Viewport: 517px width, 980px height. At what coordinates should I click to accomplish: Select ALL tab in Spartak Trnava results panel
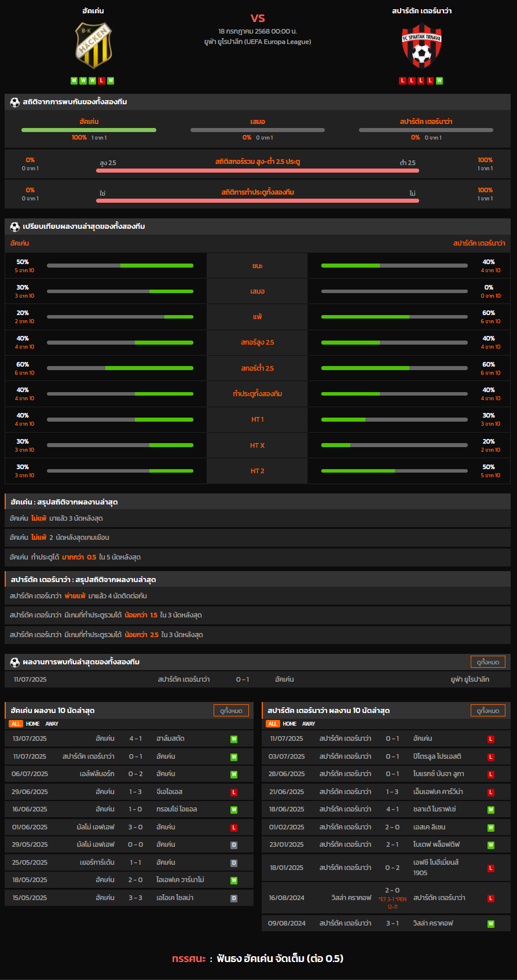[x=273, y=724]
